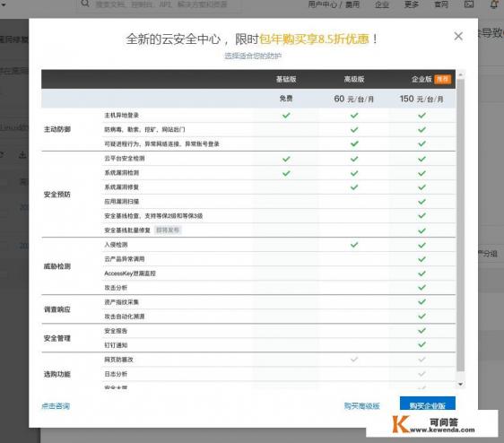Click the 安全预防 category label
Viewport: 504px width, 443px height.
pyautogui.click(x=57, y=195)
